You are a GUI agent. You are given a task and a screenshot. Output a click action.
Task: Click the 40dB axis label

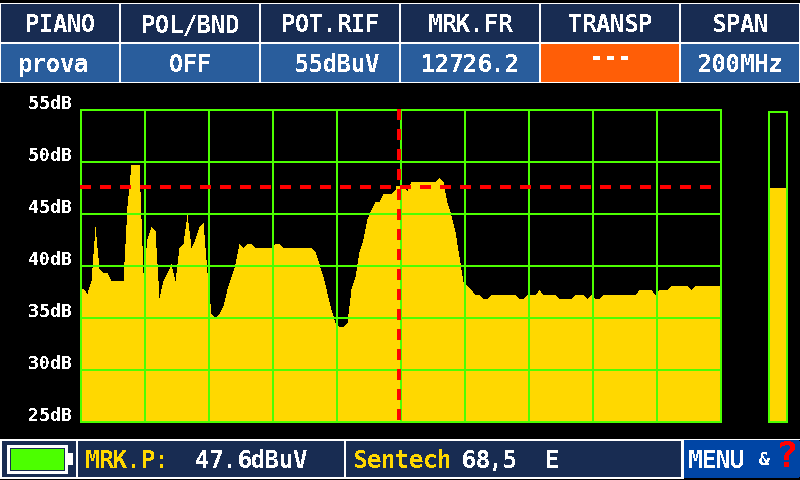coord(50,259)
